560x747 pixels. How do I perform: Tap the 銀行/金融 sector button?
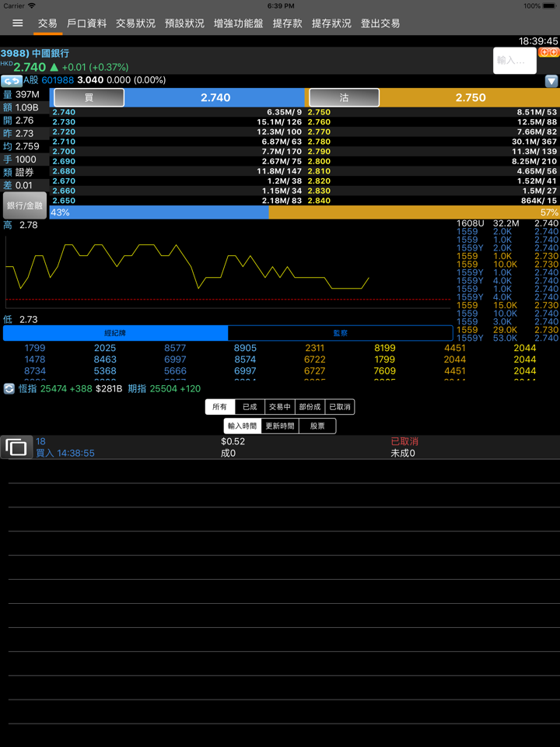[25, 206]
